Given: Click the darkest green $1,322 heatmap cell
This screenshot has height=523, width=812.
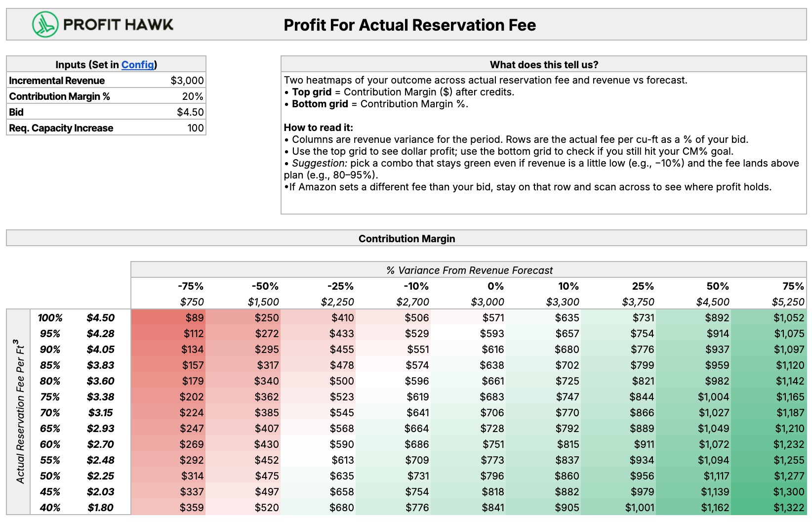Looking at the screenshot, I should tap(788, 508).
